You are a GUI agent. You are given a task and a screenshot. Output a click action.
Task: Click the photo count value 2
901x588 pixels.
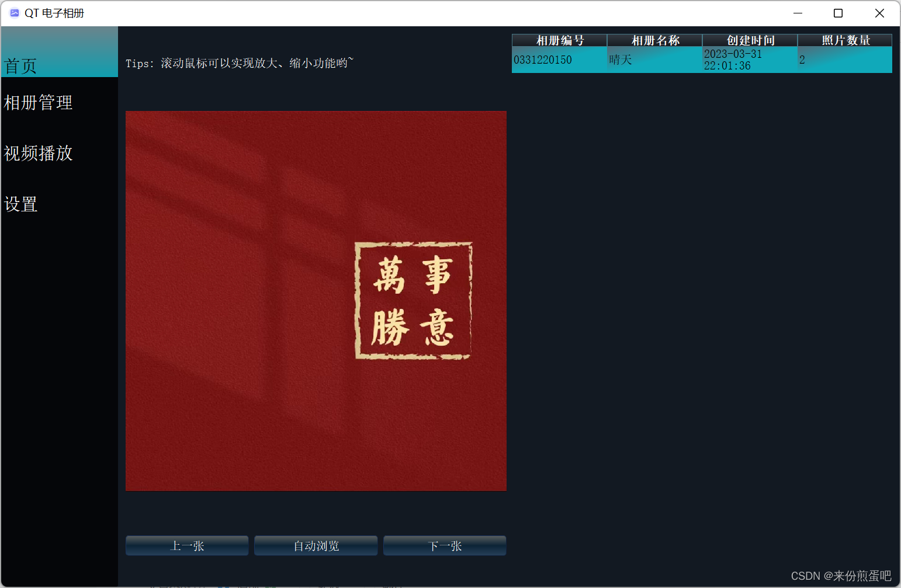pyautogui.click(x=802, y=59)
